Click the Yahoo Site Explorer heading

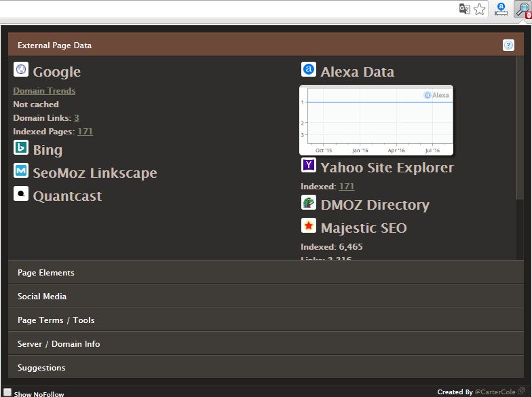[x=387, y=168]
